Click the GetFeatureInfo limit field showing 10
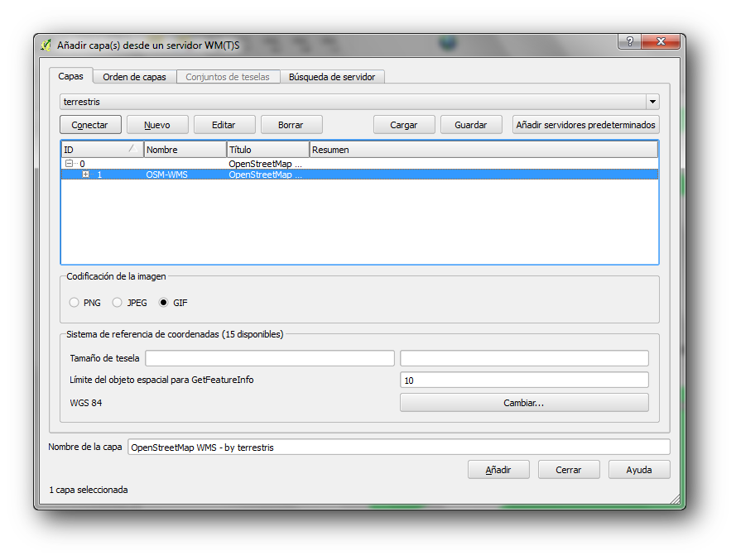The height and width of the screenshot is (560, 736). coord(524,380)
